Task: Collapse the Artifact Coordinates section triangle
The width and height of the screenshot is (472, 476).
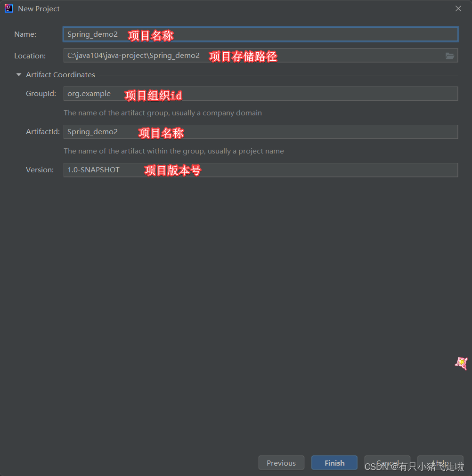Action: [x=19, y=75]
